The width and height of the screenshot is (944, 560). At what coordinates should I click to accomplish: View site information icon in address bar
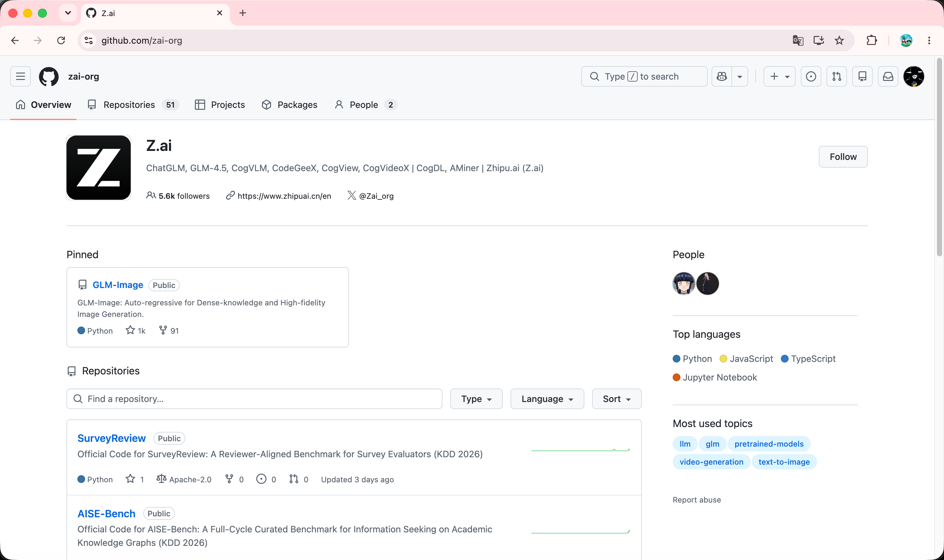pos(89,40)
